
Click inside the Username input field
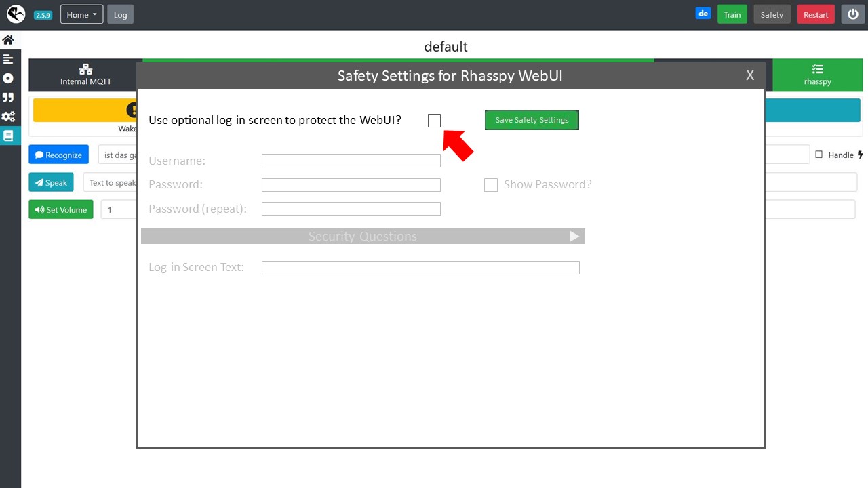[351, 161]
